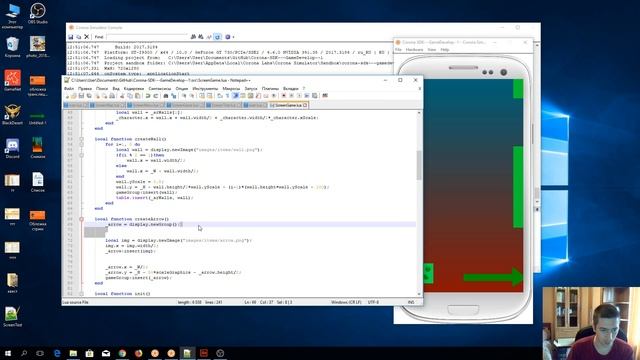The height and width of the screenshot is (360, 640).
Task: Open the View menu in Corona simulator
Action: 432,49
